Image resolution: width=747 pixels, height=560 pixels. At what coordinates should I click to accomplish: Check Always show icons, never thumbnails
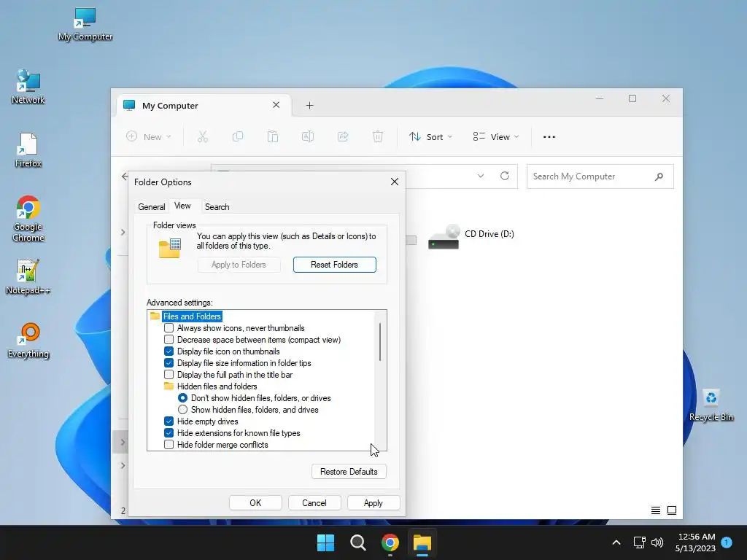pyautogui.click(x=169, y=328)
